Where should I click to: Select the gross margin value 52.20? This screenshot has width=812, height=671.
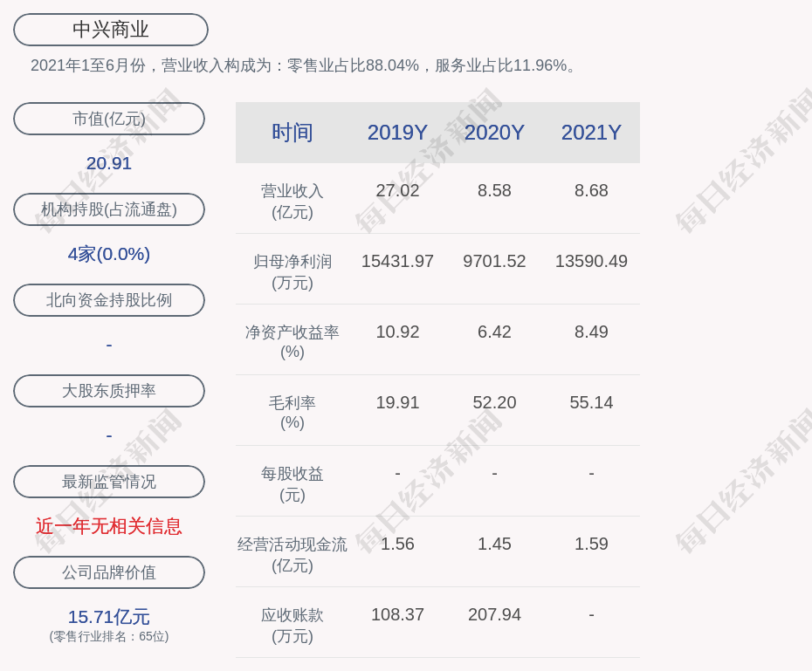pos(494,402)
